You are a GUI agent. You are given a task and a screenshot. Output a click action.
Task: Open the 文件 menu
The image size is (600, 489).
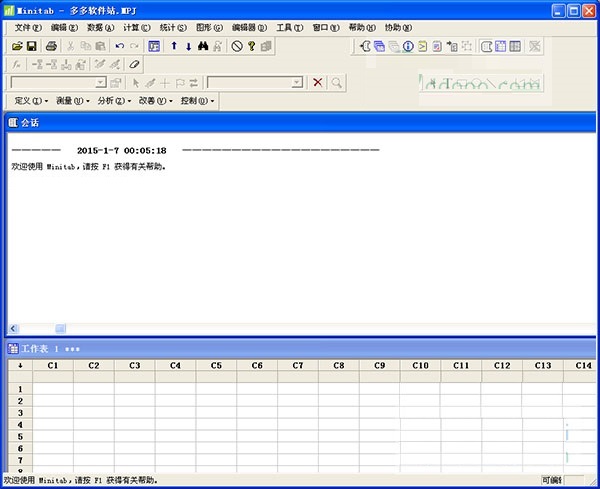click(28, 28)
